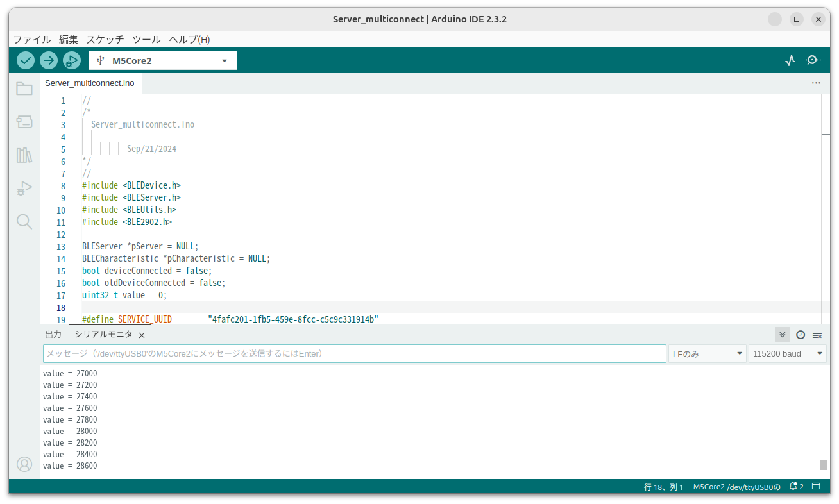Click line number 18 in the gutter

pos(62,308)
